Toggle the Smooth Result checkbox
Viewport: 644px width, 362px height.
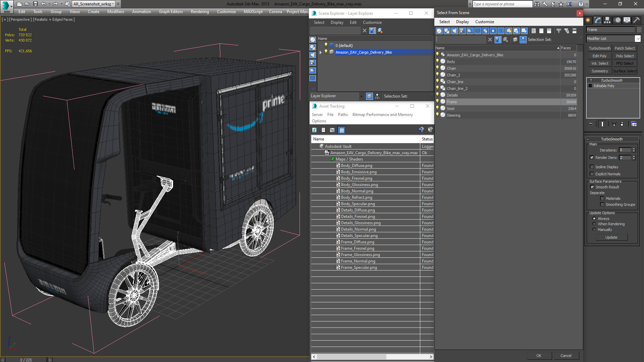coord(592,187)
